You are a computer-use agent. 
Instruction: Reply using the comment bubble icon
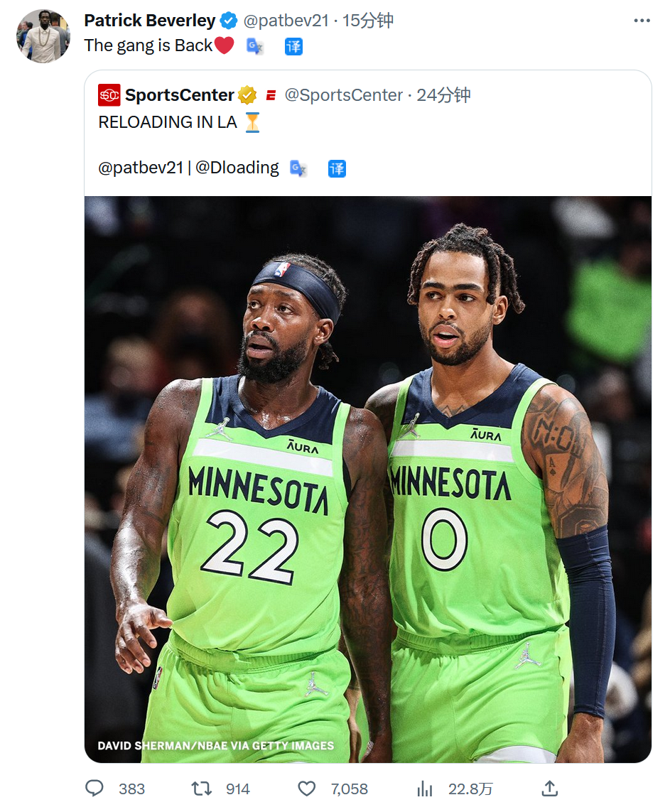coord(94,788)
